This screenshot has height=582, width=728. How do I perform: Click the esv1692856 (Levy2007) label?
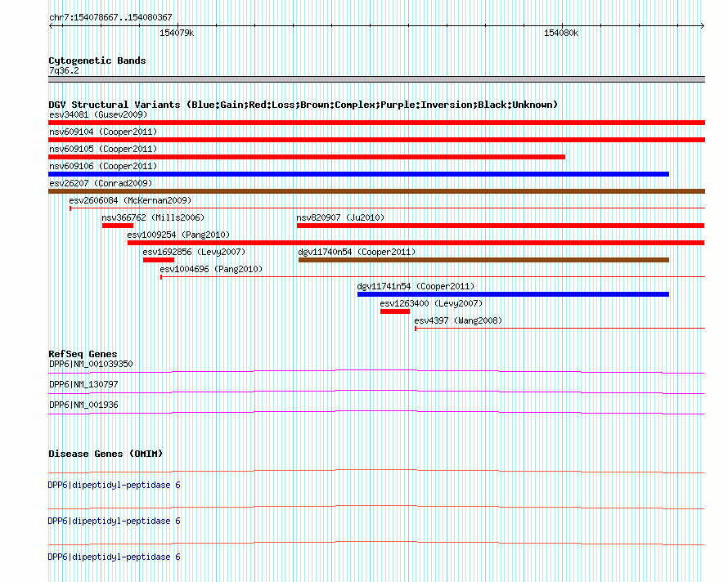point(194,252)
